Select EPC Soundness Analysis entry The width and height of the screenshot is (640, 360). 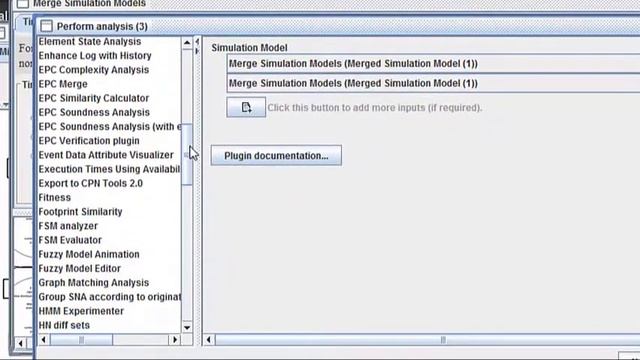coord(94,112)
